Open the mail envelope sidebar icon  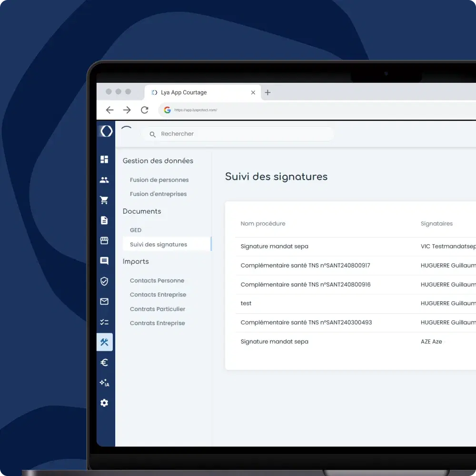(104, 301)
